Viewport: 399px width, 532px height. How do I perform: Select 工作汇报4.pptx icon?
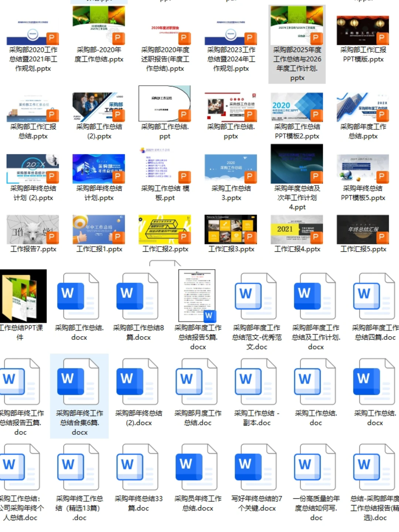point(297,229)
